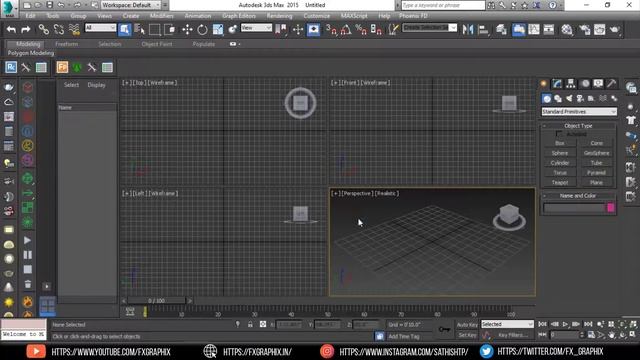Toggle Auto Key animation mode
Viewport: 640px width, 360px height.
[x=467, y=325]
